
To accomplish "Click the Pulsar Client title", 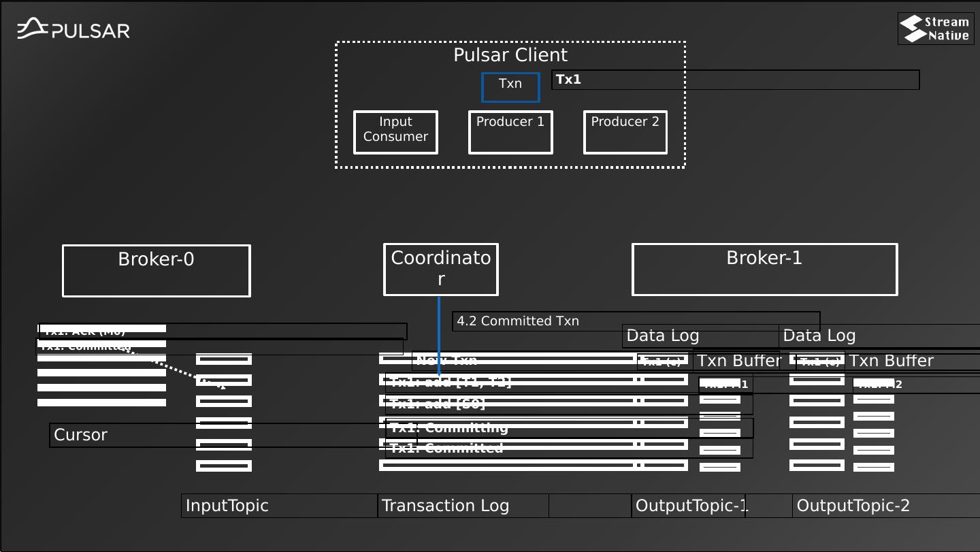I will (510, 55).
